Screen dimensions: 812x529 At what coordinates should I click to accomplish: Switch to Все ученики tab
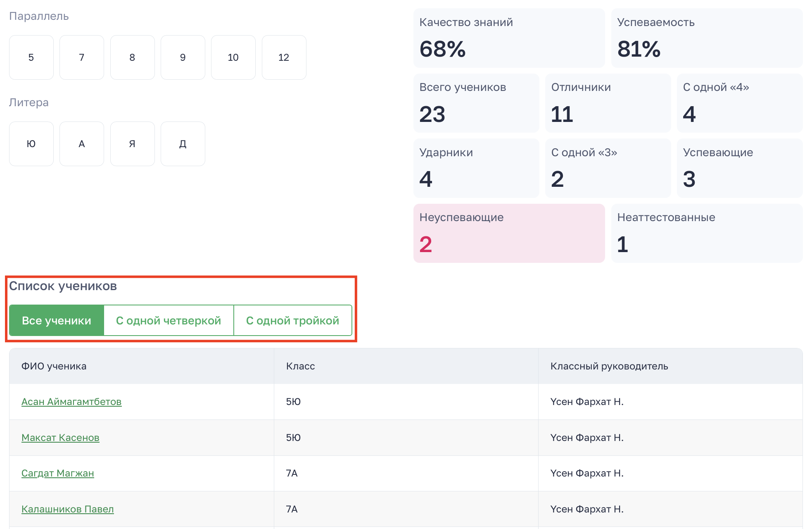coord(57,321)
